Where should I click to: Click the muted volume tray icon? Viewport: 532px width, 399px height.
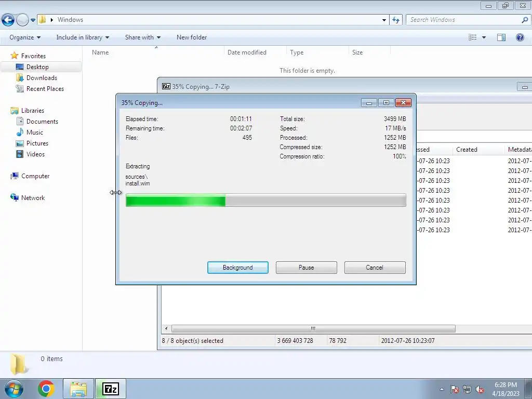[480, 389]
